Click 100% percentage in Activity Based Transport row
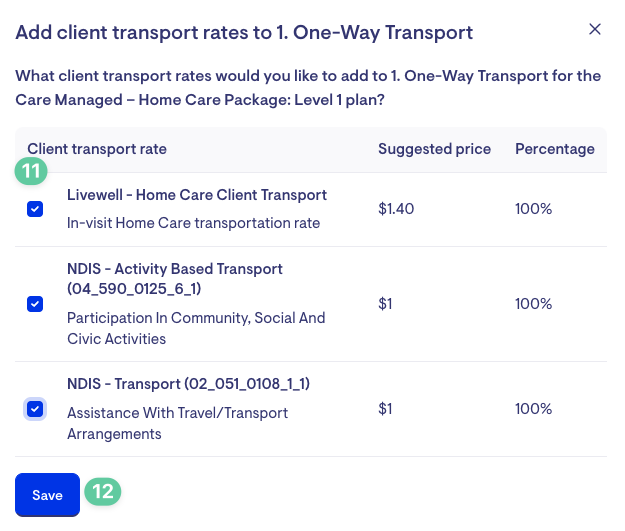 (533, 304)
